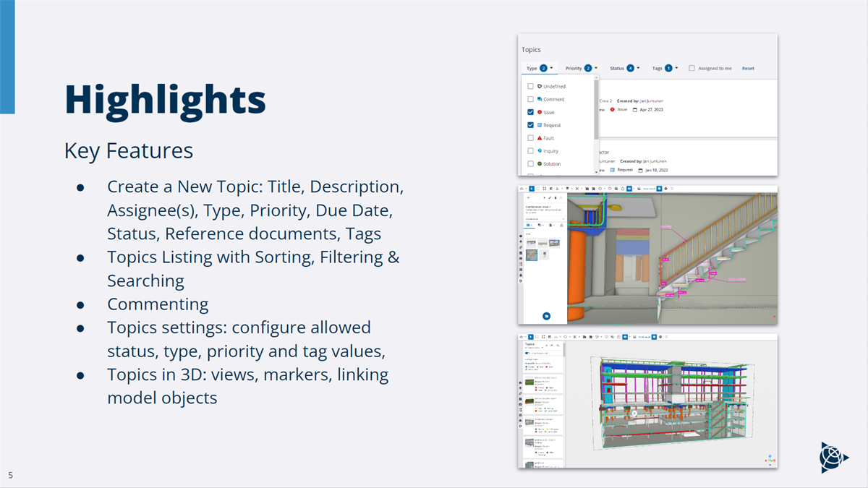Click the fullscreen icon at the toolbar's right end
Screen dimensions: 868x488
click(671, 190)
